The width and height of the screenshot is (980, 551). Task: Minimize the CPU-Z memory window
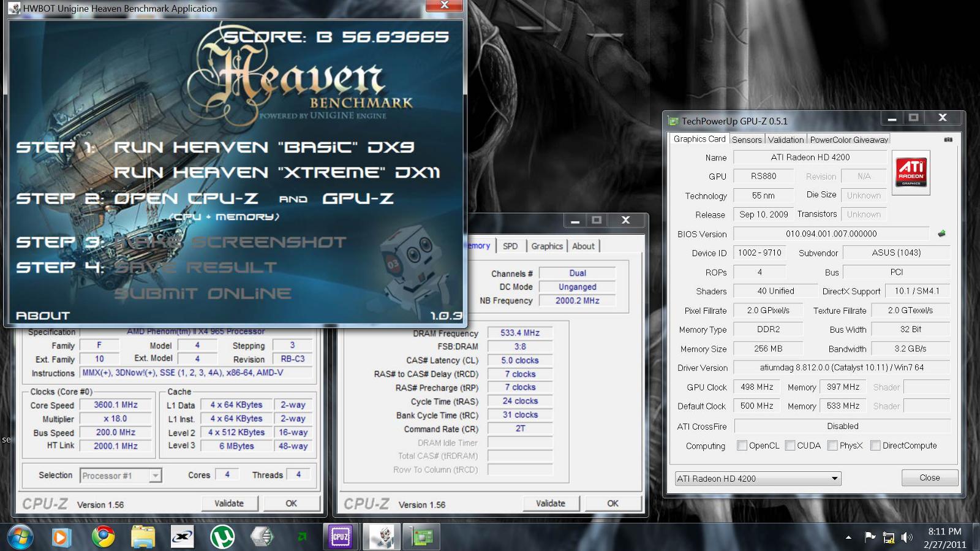[x=575, y=220]
